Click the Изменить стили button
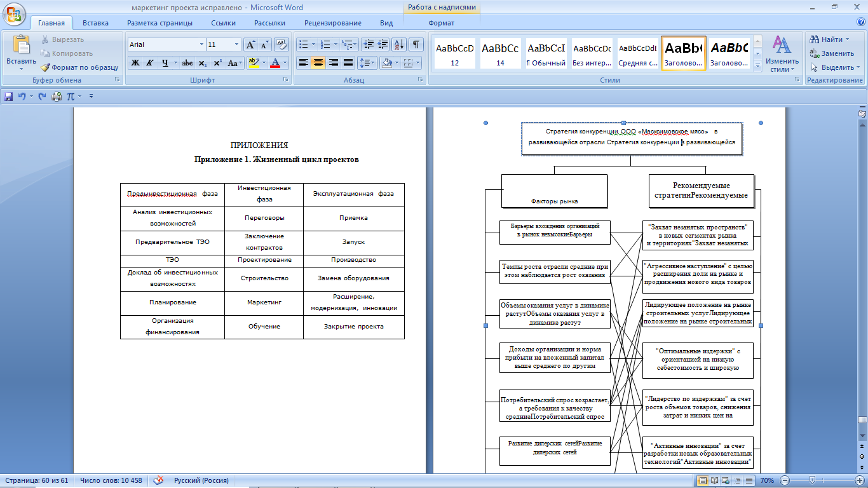This screenshot has height=488, width=868. tap(781, 55)
